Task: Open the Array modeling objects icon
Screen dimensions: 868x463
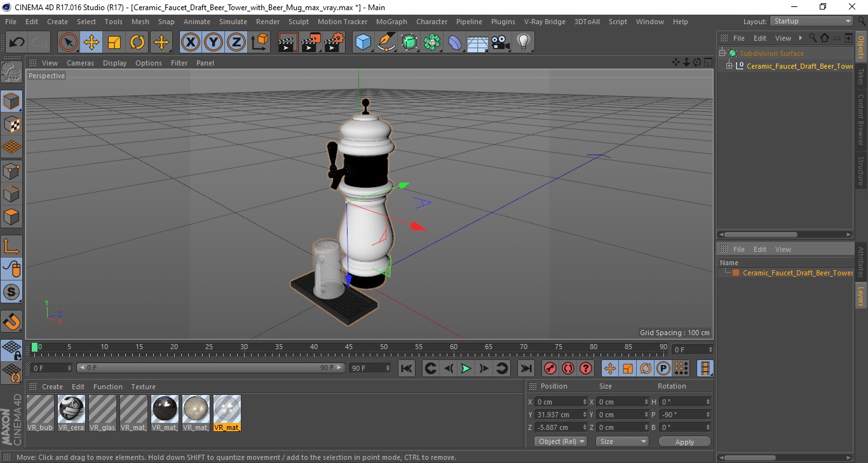Action: tap(432, 43)
